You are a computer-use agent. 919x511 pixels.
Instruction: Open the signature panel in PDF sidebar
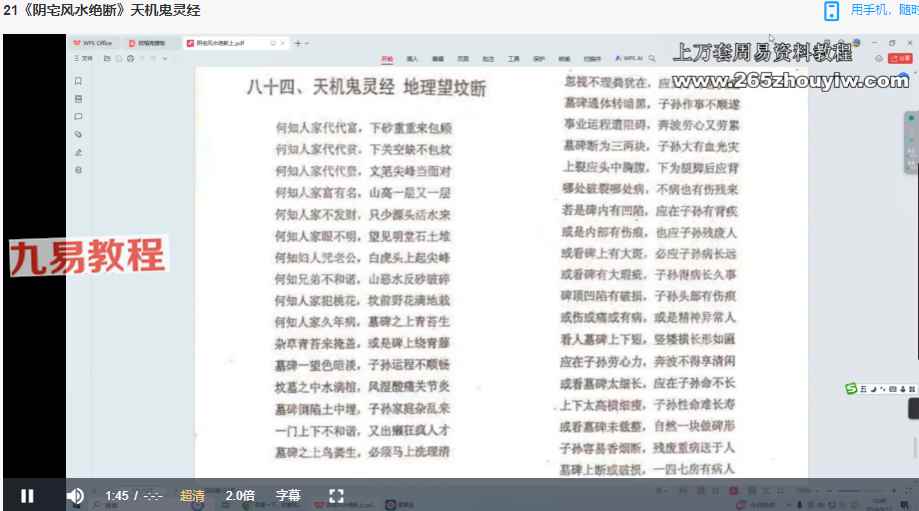coord(79,152)
